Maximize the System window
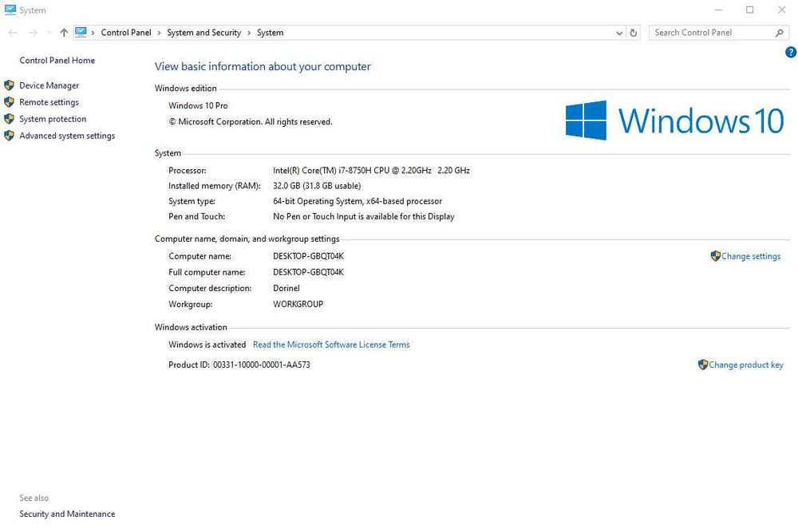Image resolution: width=798 pixels, height=532 pixels. coord(749,10)
